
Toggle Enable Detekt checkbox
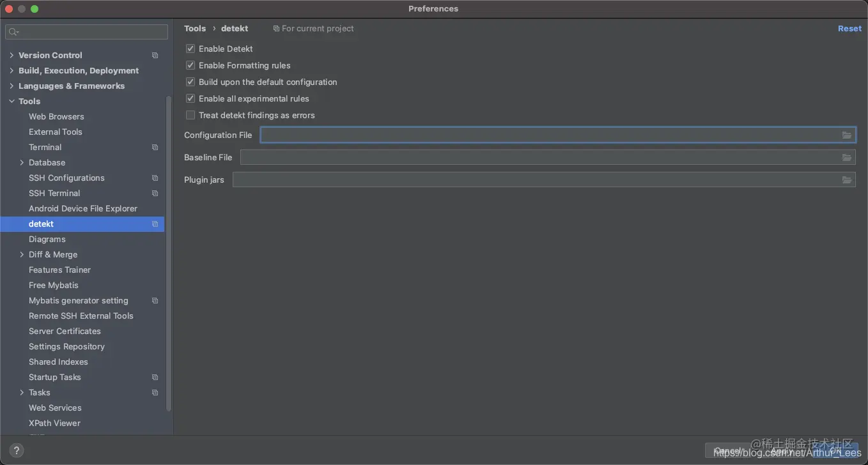[190, 49]
